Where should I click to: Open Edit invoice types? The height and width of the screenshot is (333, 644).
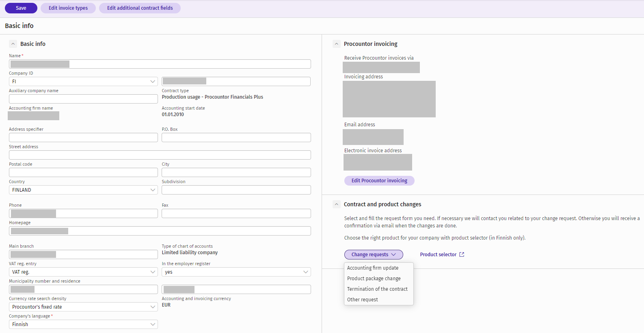click(68, 8)
